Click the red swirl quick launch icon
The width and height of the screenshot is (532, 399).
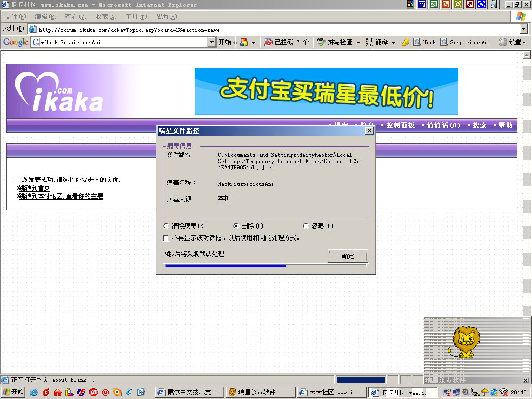click(46, 393)
